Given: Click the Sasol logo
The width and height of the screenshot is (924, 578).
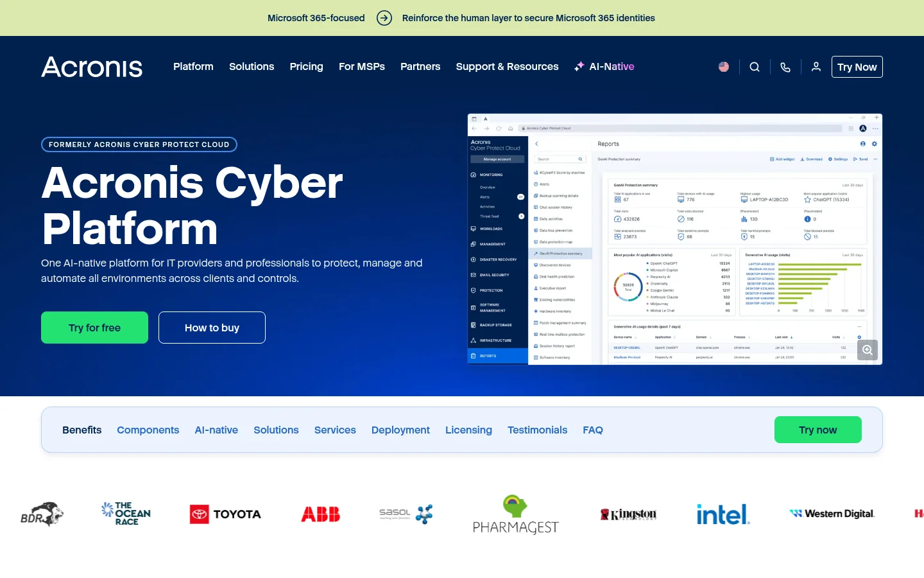Looking at the screenshot, I should (406, 514).
